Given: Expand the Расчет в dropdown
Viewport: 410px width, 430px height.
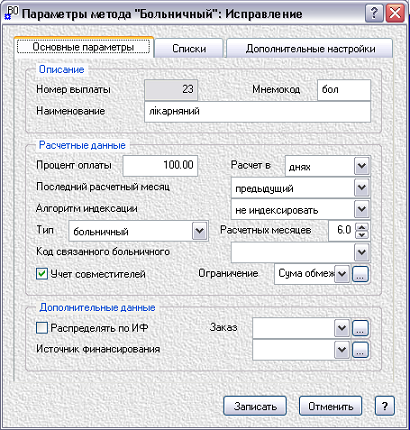Looking at the screenshot, I should click(x=362, y=166).
